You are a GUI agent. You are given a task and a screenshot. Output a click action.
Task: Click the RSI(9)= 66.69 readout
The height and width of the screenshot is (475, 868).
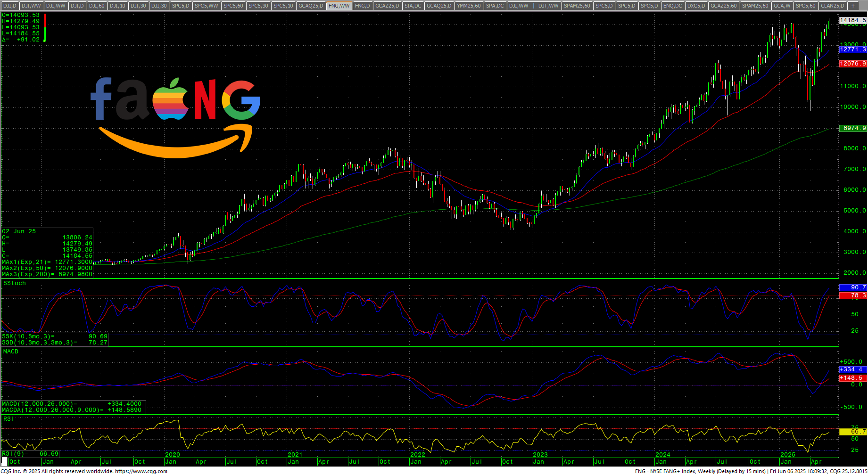(31, 454)
